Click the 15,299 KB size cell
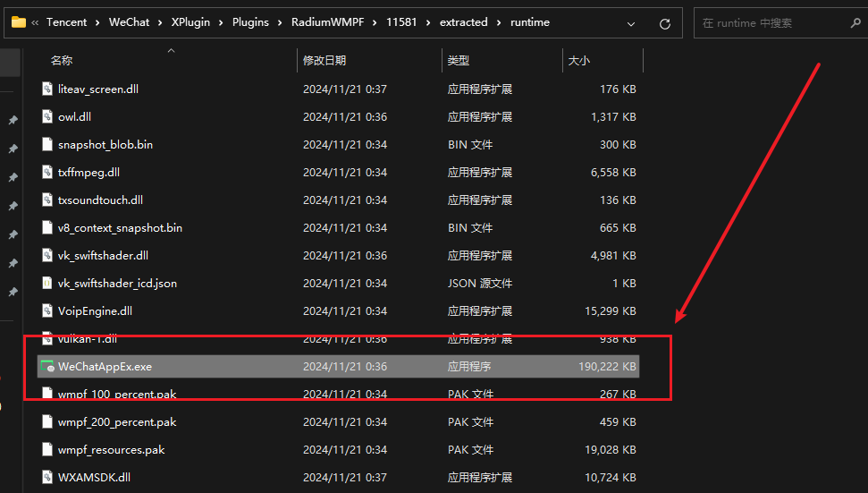 click(x=610, y=310)
